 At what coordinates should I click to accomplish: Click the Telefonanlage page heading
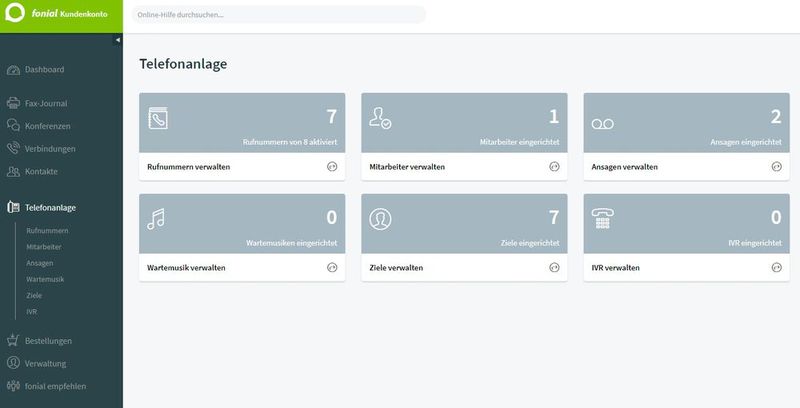(x=183, y=64)
